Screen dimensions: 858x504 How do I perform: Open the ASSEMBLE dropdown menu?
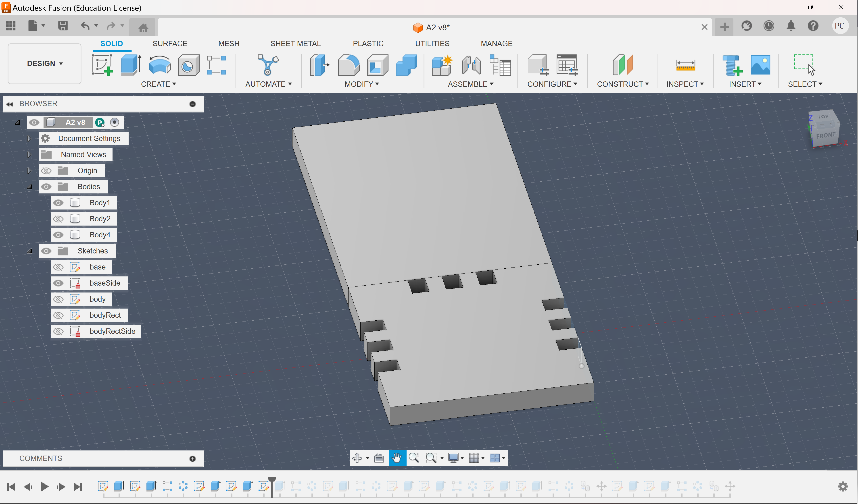tap(471, 84)
